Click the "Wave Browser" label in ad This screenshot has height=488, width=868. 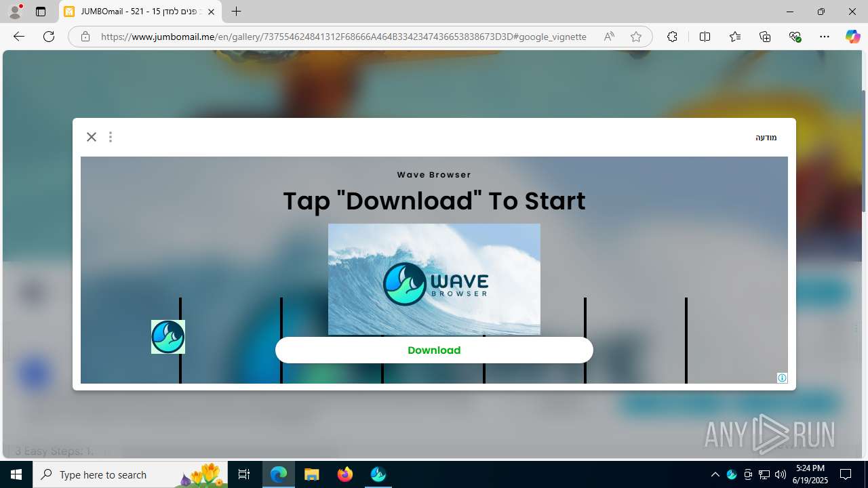pos(434,175)
